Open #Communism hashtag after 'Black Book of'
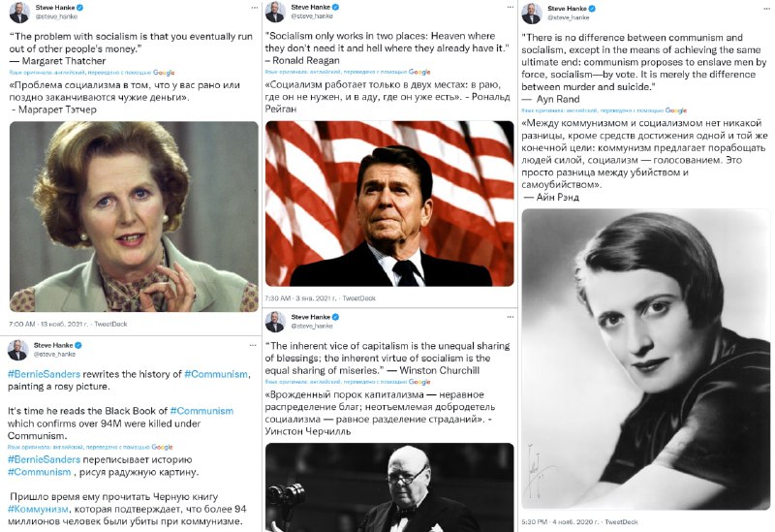Screen dimensions: 775x532 [x=201, y=411]
